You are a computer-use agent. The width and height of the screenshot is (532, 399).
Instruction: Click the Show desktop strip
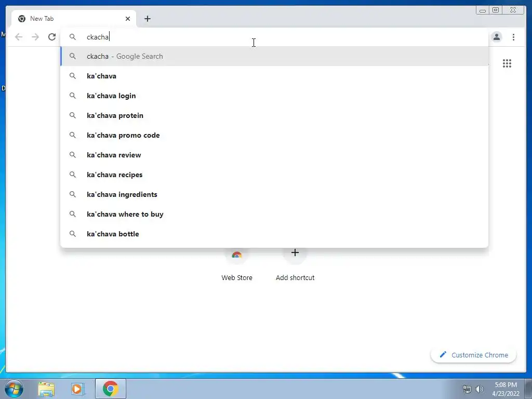tap(528, 389)
